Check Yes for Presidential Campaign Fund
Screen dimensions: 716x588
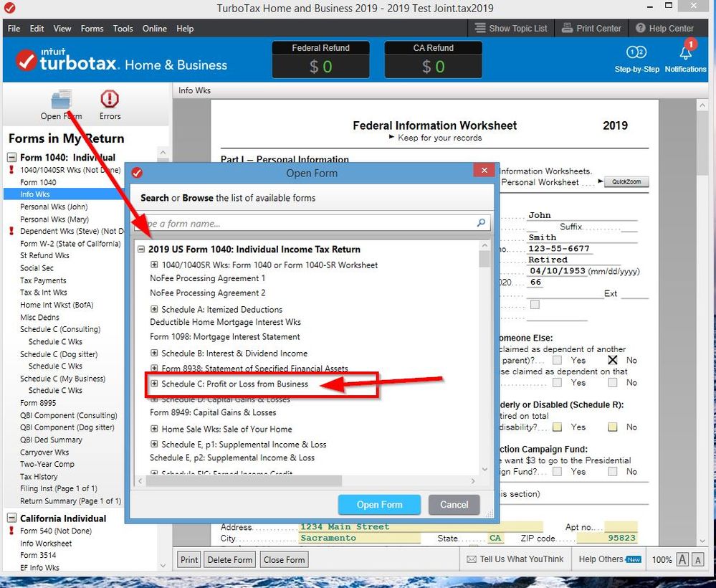(x=557, y=472)
